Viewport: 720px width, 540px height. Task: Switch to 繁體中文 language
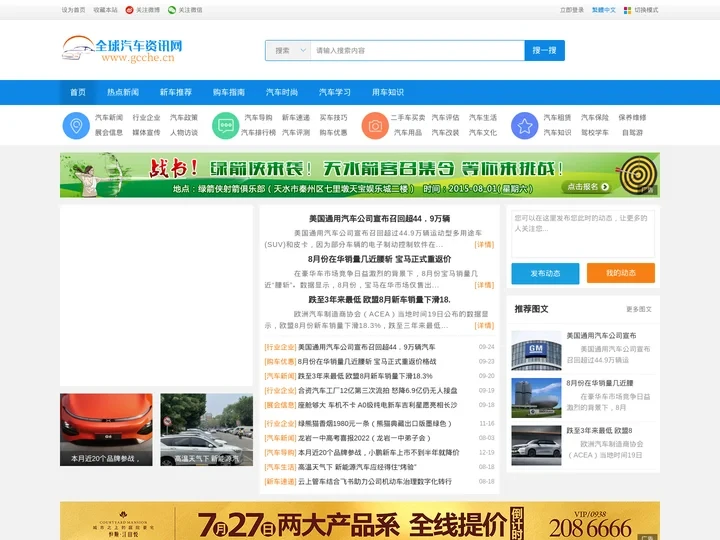[604, 10]
